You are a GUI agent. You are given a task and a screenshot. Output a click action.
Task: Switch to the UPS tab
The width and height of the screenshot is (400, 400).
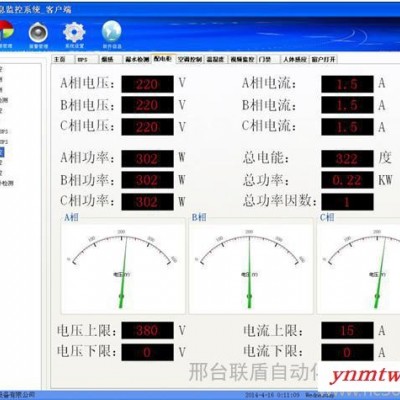(x=87, y=59)
